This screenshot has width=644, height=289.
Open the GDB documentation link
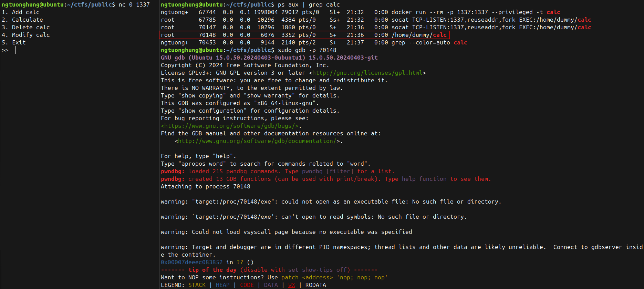pos(257,141)
